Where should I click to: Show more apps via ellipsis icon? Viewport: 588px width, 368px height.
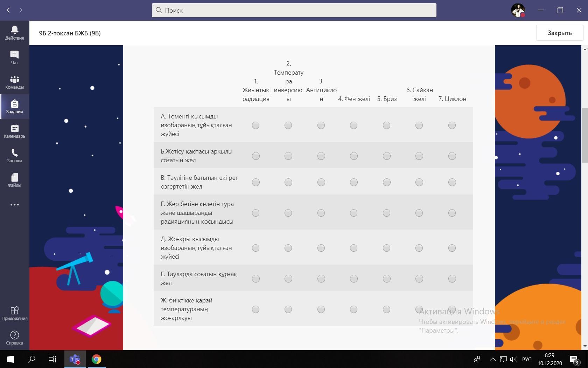coord(14,205)
